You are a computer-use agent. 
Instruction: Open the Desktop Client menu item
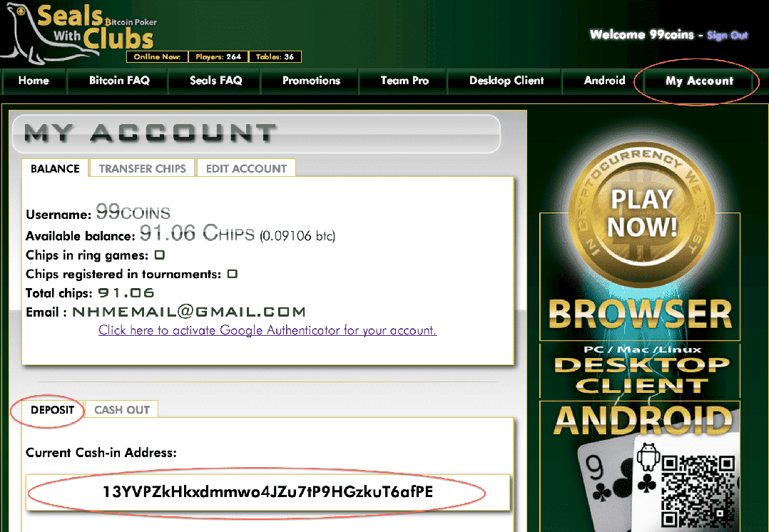pyautogui.click(x=506, y=81)
